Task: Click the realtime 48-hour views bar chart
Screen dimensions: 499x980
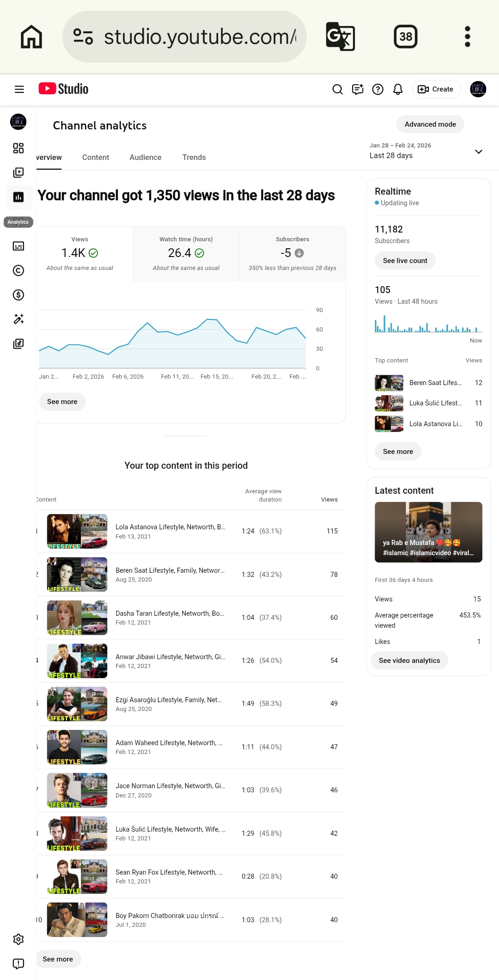Action: pyautogui.click(x=428, y=324)
